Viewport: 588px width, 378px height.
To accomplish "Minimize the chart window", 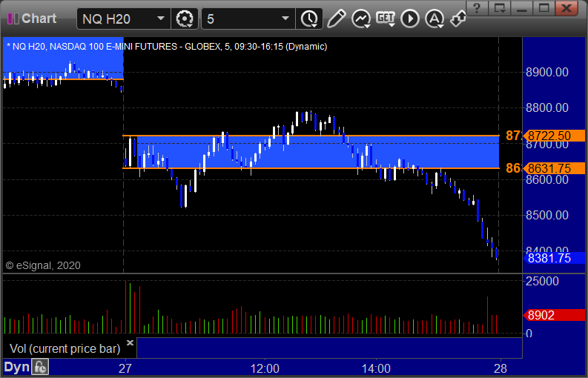I will (521, 8).
